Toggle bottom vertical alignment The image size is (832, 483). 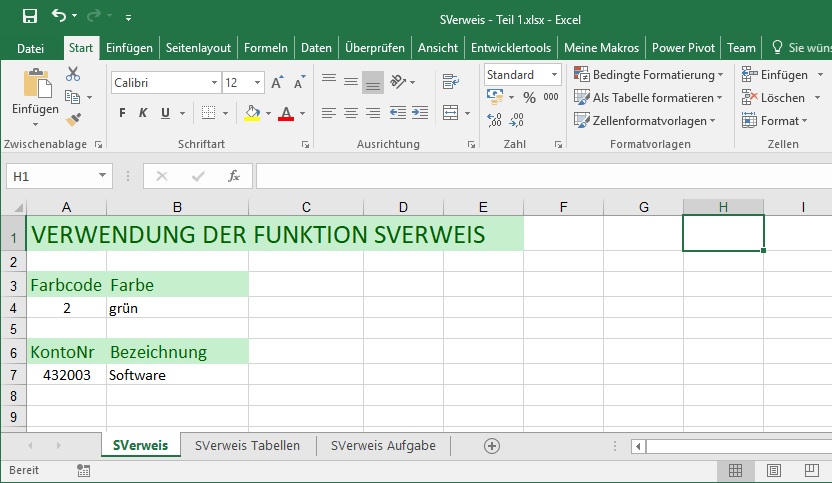tap(373, 82)
